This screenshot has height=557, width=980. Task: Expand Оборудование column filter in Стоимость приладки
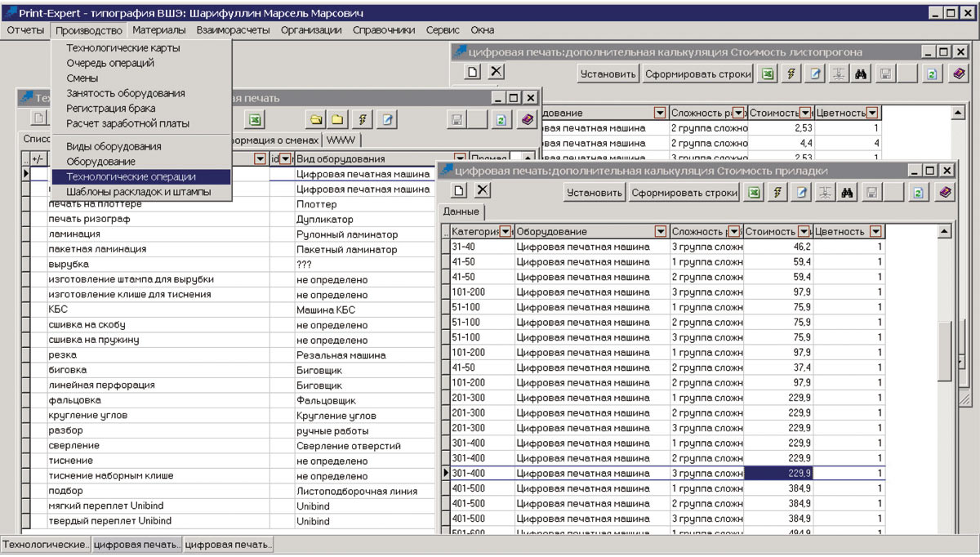[660, 232]
